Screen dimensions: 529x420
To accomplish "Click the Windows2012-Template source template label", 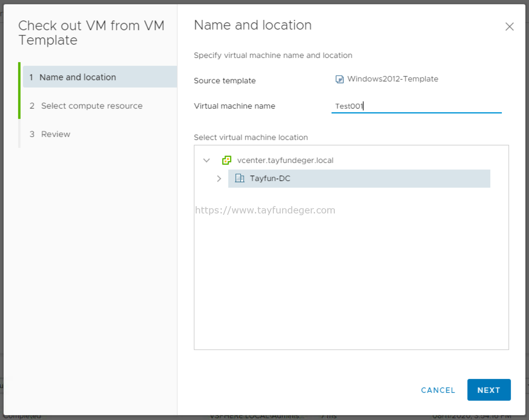I will pyautogui.click(x=393, y=79).
